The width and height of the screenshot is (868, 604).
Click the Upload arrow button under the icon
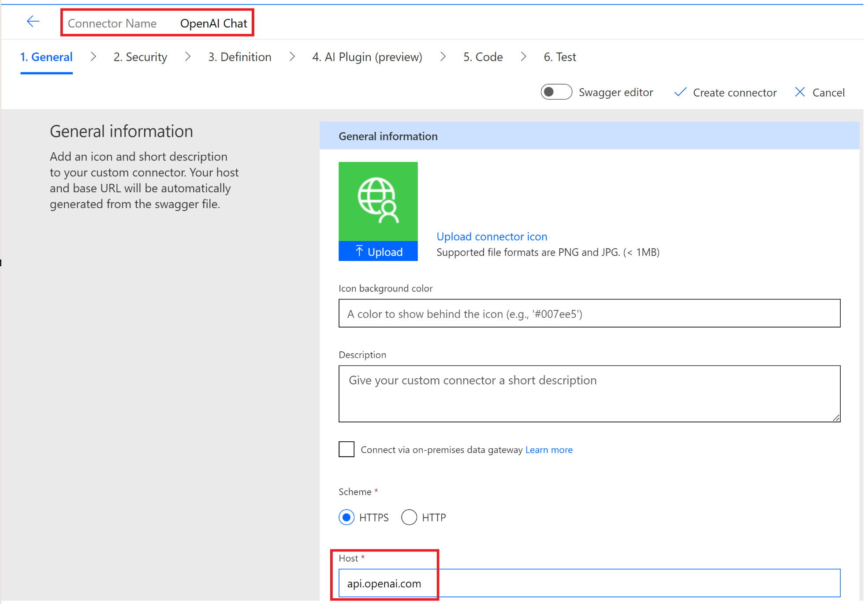pyautogui.click(x=378, y=252)
